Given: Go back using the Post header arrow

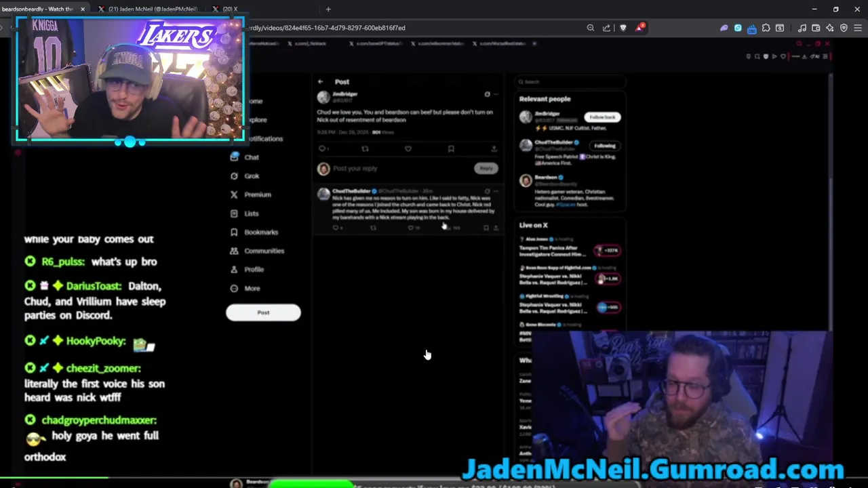Looking at the screenshot, I should pos(320,81).
